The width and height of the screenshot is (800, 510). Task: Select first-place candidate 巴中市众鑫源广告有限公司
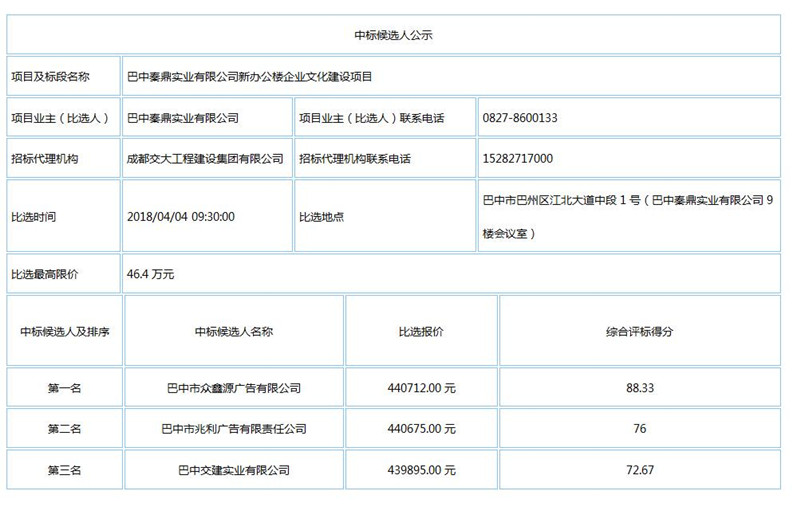(233, 388)
